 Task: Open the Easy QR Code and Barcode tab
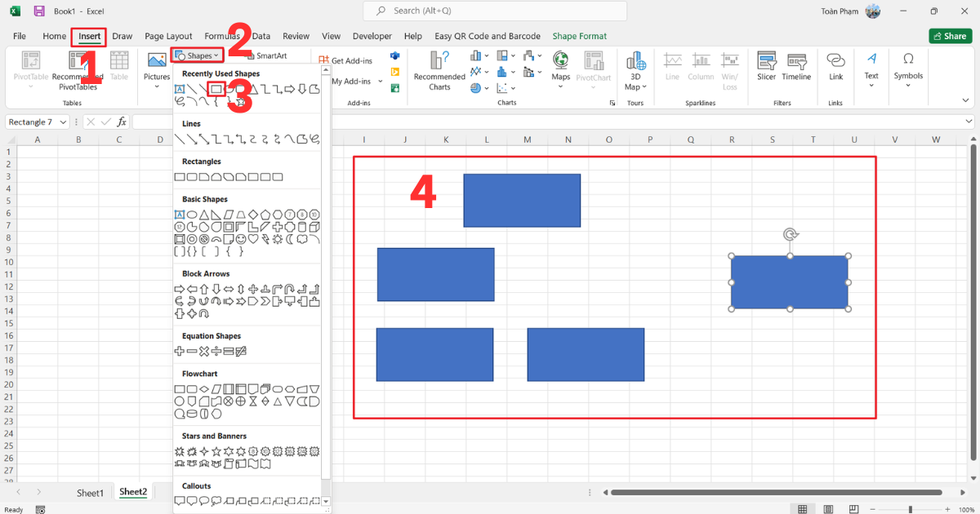coord(488,36)
